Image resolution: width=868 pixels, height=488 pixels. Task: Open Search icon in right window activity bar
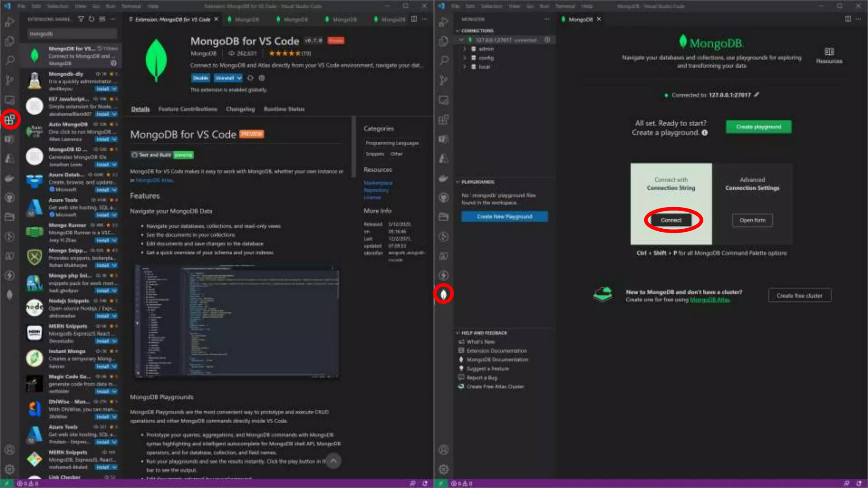click(x=443, y=61)
